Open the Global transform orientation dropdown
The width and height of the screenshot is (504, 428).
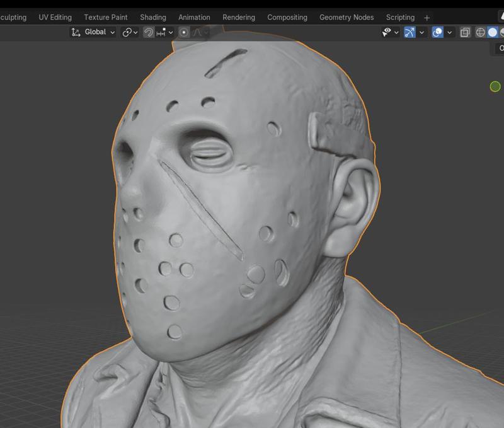(94, 32)
